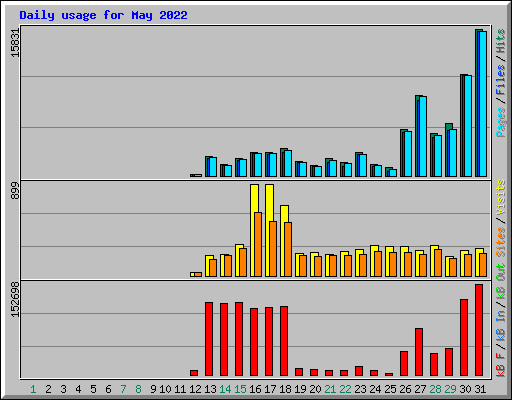Screen dimensions: 512x400
Task: Click day 10 on the x-axis
Action: [x=165, y=389]
